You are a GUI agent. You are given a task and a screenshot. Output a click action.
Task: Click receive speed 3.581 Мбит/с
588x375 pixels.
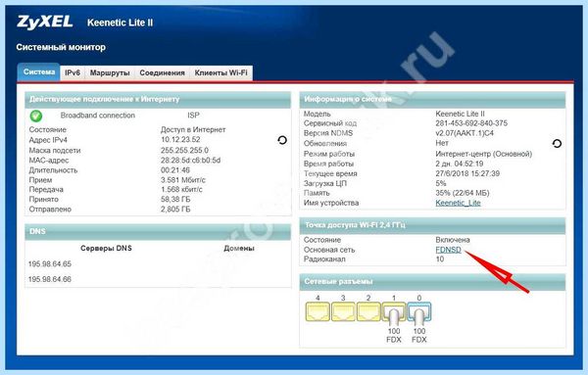(x=183, y=180)
